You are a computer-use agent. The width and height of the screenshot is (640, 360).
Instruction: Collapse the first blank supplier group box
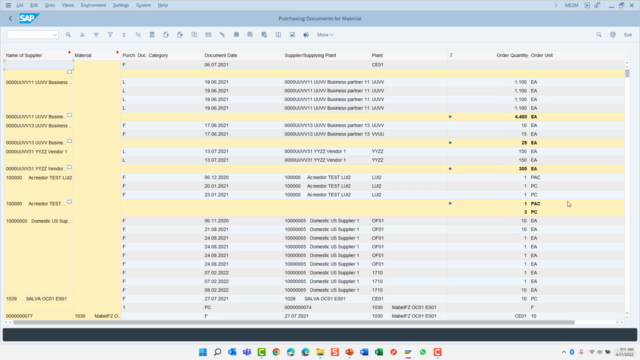point(69,72)
